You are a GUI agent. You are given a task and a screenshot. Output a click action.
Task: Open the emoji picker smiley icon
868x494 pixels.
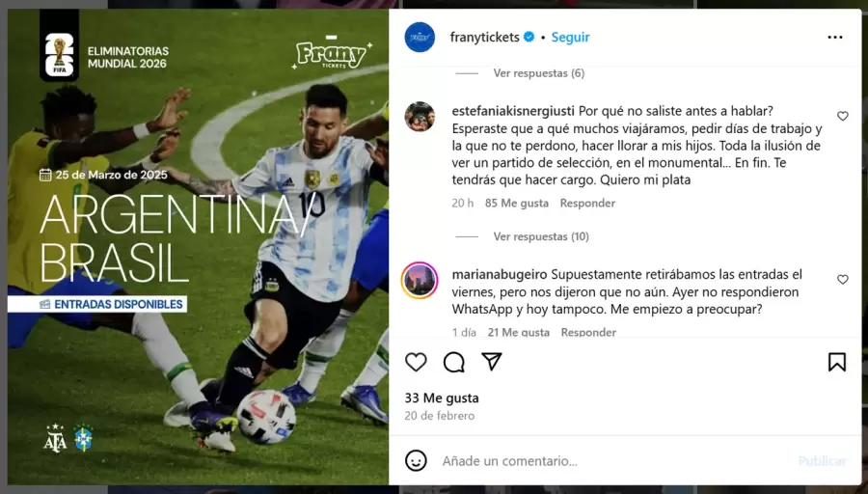416,461
